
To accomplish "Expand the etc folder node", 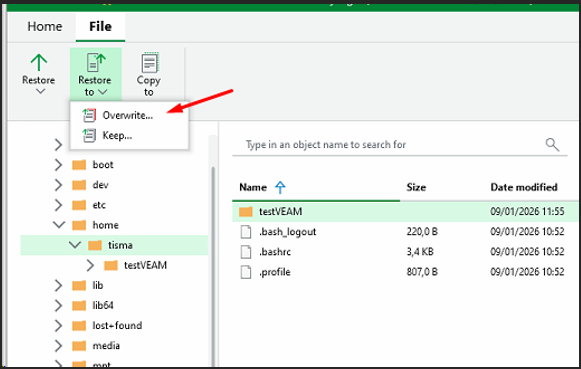I will (58, 205).
